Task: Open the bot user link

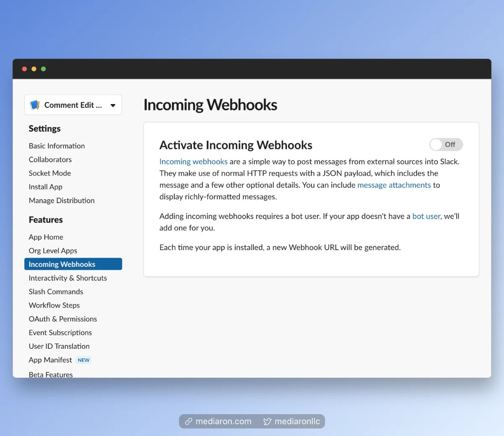Action: tap(426, 216)
